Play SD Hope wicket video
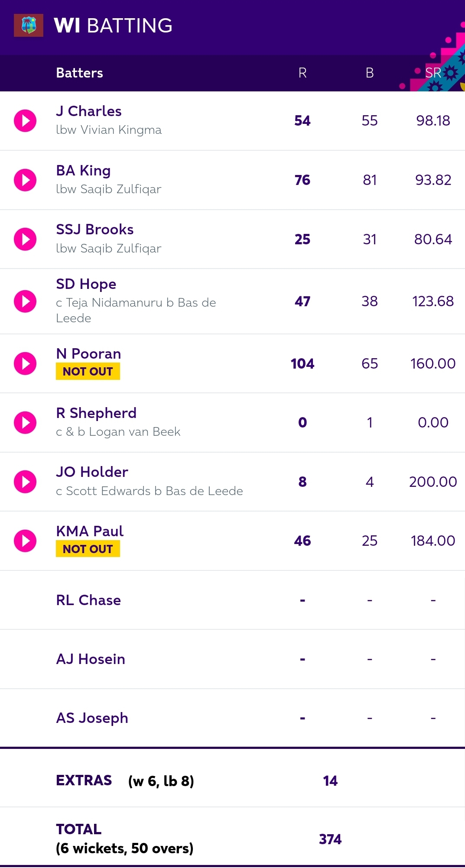 tap(25, 301)
